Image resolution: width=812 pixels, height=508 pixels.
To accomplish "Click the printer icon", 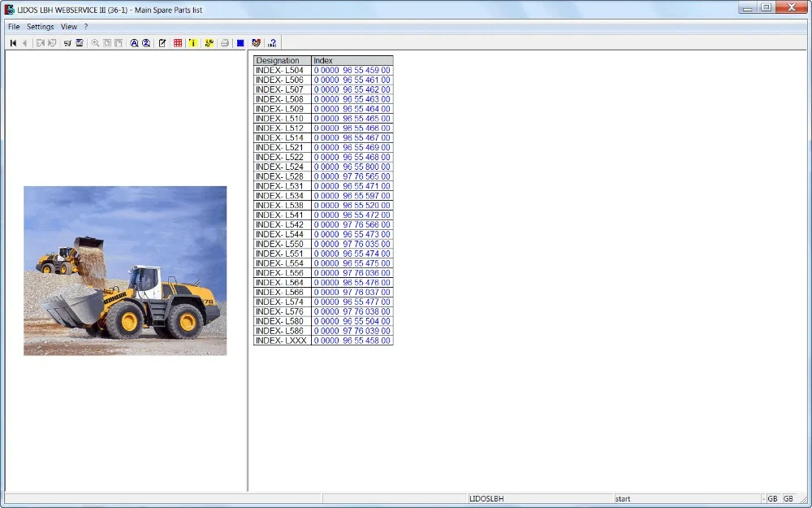I will point(225,43).
